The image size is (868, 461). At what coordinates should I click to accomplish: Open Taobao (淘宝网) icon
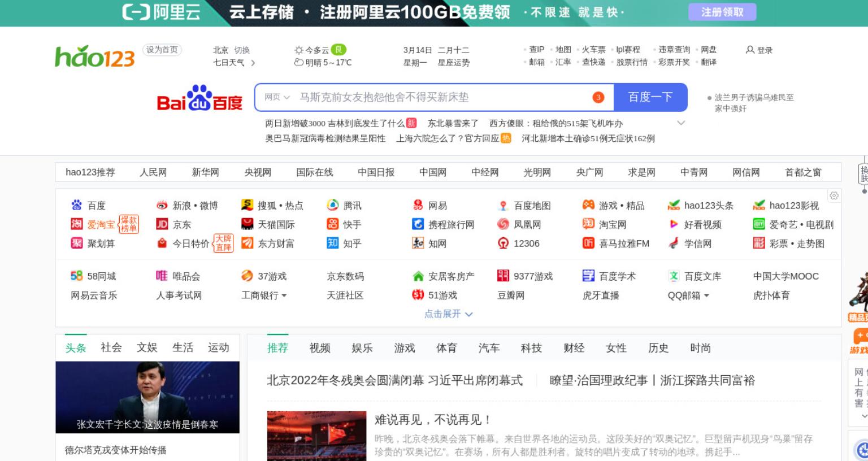coord(588,224)
